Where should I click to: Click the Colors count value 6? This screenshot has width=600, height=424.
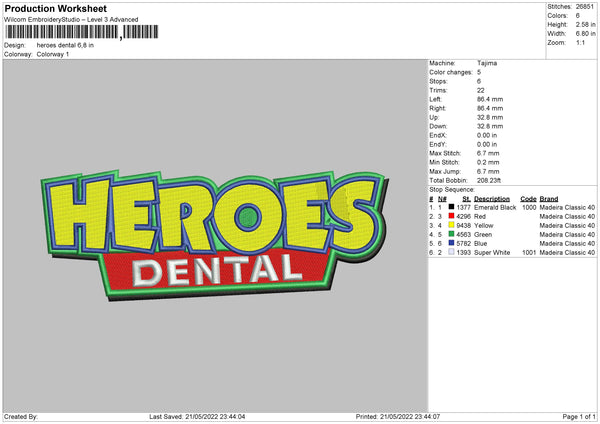pos(577,16)
